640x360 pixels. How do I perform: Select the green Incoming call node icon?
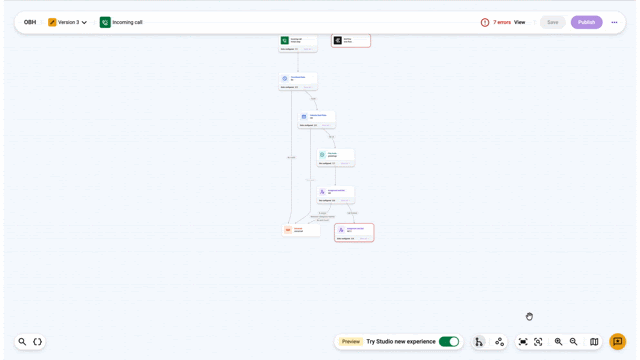(x=285, y=40)
